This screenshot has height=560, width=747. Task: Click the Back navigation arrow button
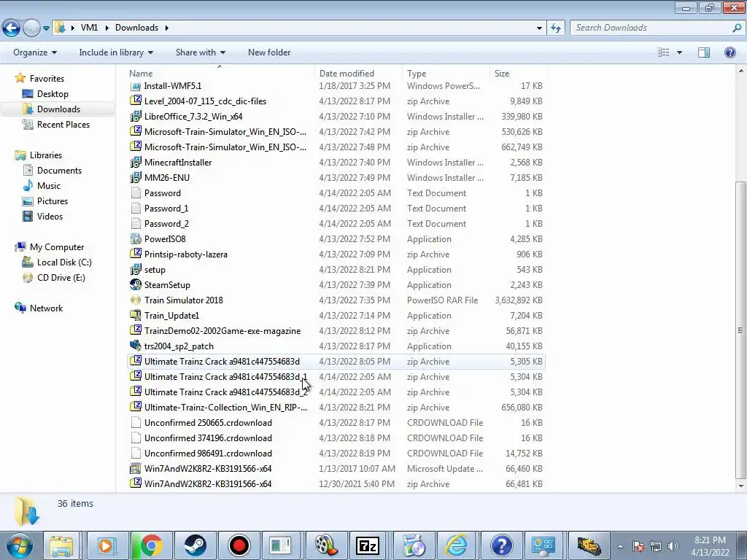point(11,28)
